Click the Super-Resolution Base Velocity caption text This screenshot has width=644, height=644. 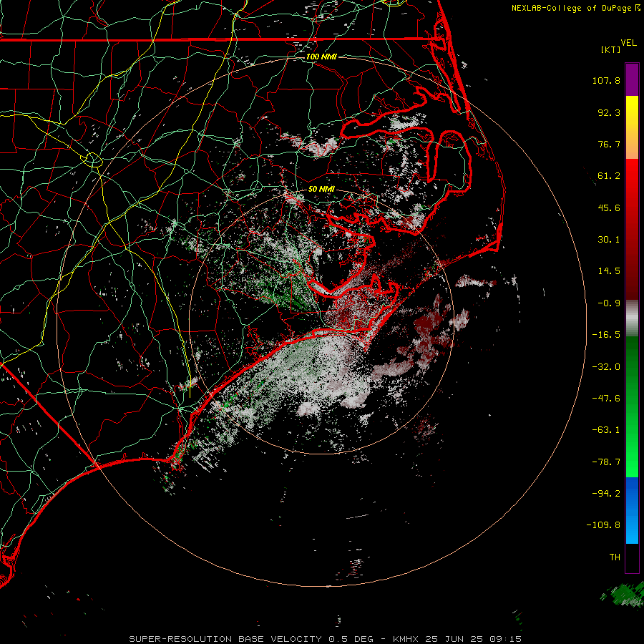point(326,639)
